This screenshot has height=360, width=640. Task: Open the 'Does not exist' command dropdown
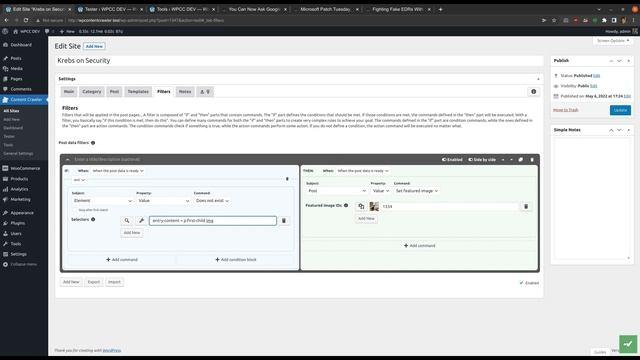click(x=212, y=201)
